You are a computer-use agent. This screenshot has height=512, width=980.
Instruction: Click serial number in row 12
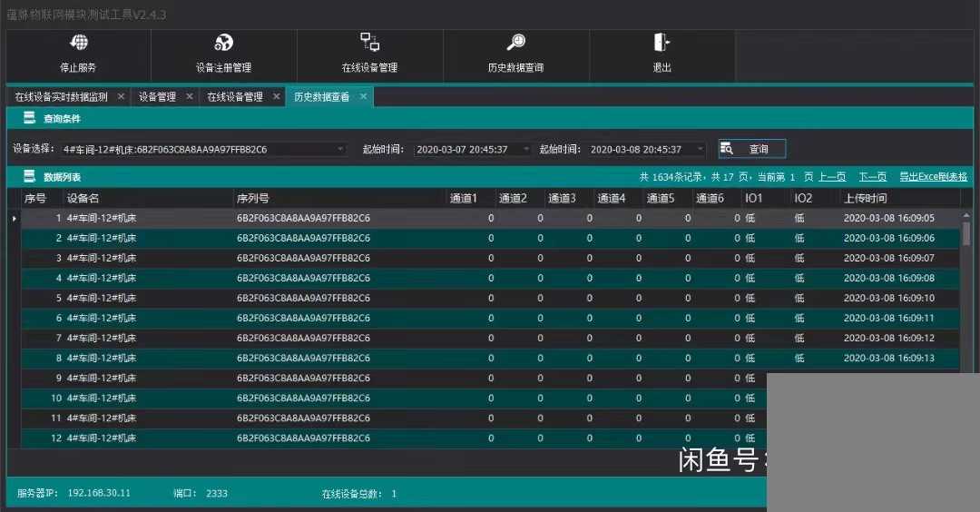pyautogui.click(x=303, y=438)
